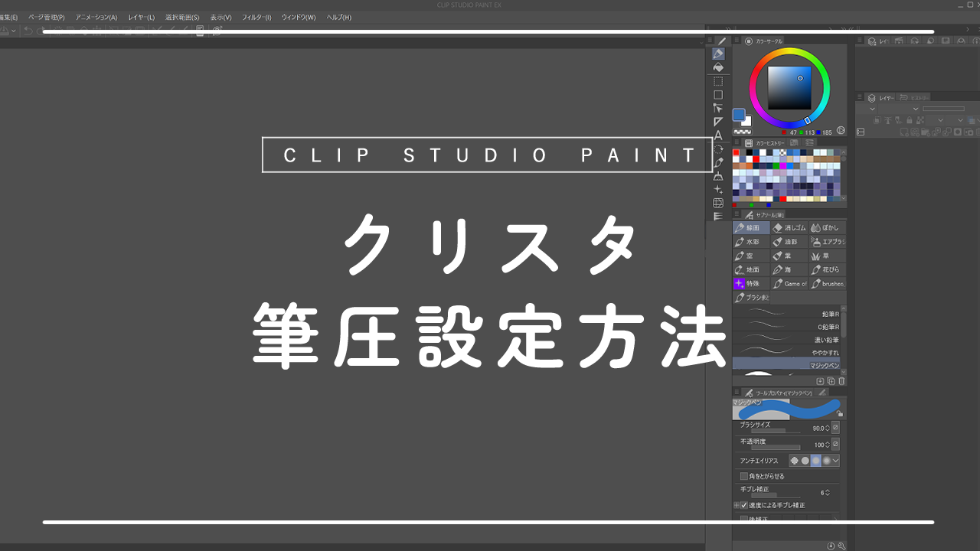The width and height of the screenshot is (980, 551).
Task: Click the 不透明度 value stepper arrows
Action: 827,444
